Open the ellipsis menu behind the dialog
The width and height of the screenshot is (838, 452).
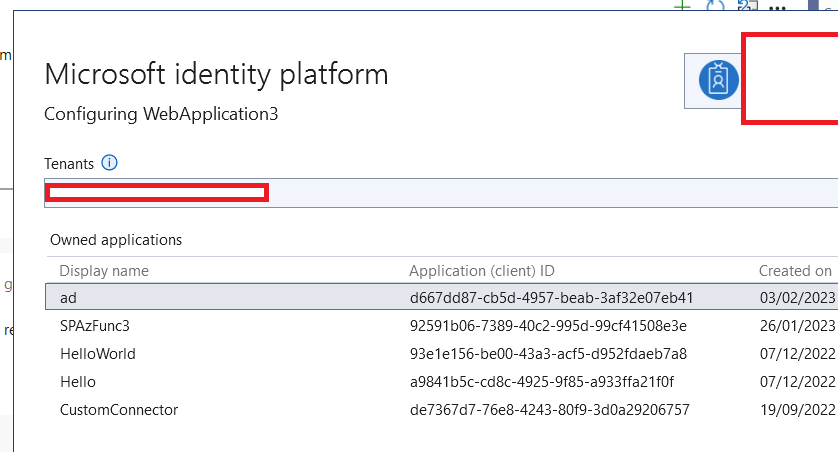pyautogui.click(x=777, y=7)
